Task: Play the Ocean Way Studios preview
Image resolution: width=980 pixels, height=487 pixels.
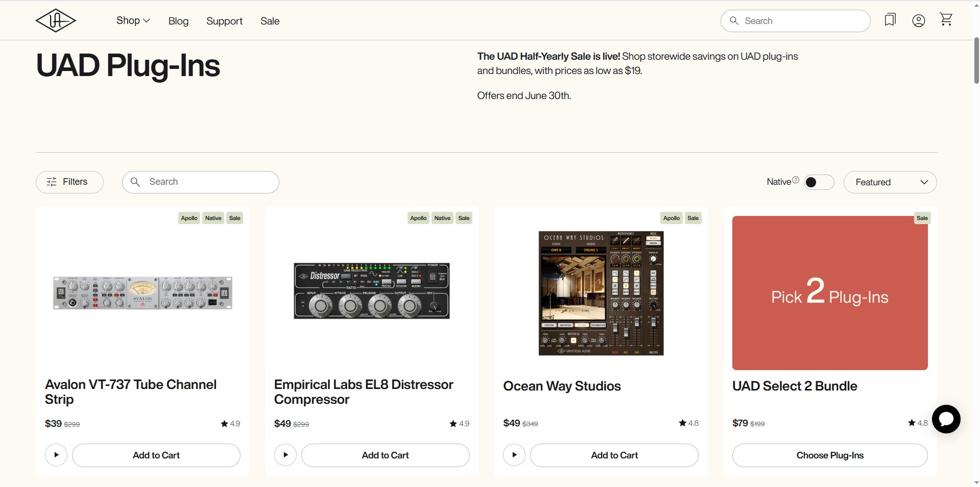Action: 514,455
